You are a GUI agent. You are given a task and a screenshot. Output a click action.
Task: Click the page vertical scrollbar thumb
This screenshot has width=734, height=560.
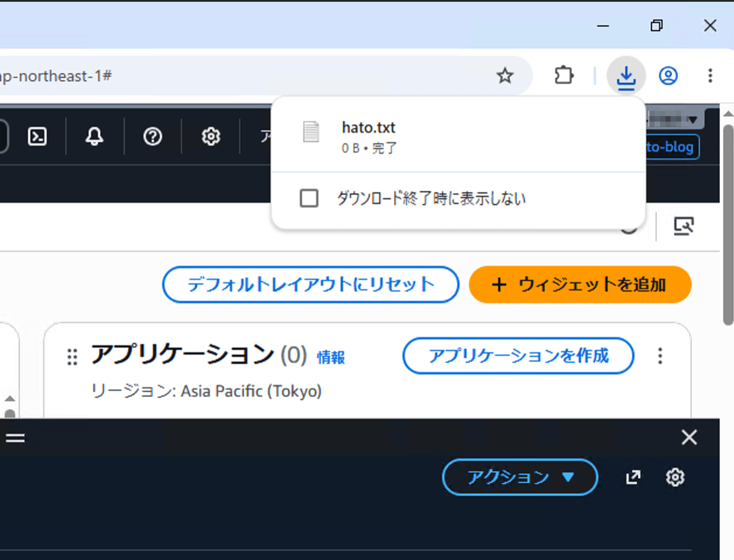[x=728, y=225]
